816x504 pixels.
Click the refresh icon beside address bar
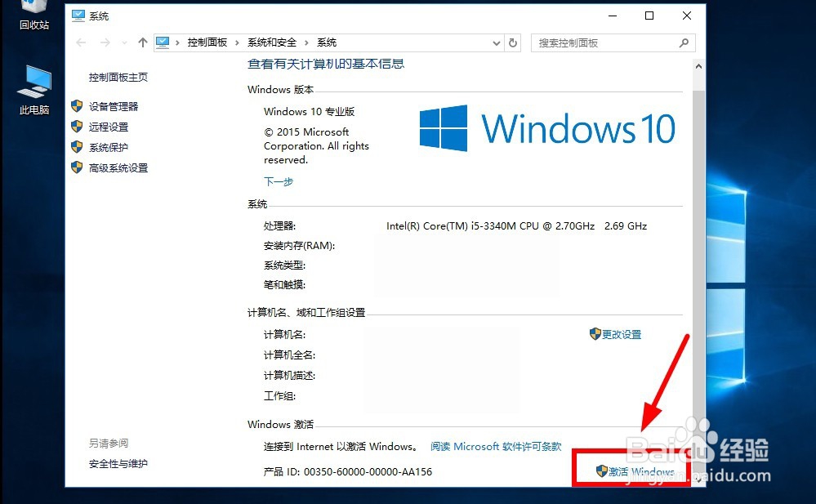513,42
